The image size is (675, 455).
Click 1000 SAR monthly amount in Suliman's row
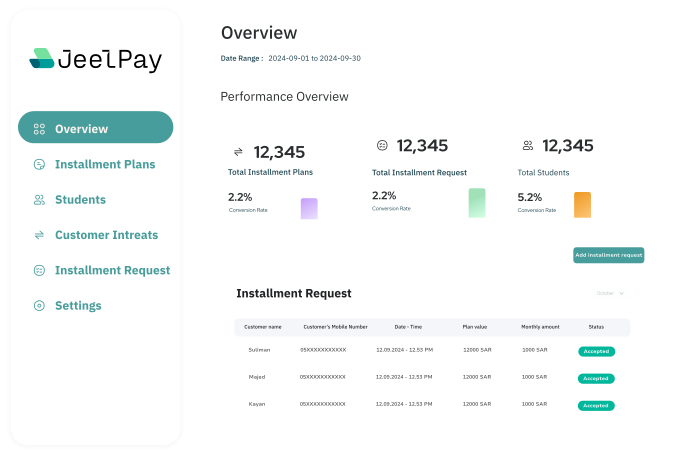pos(535,350)
